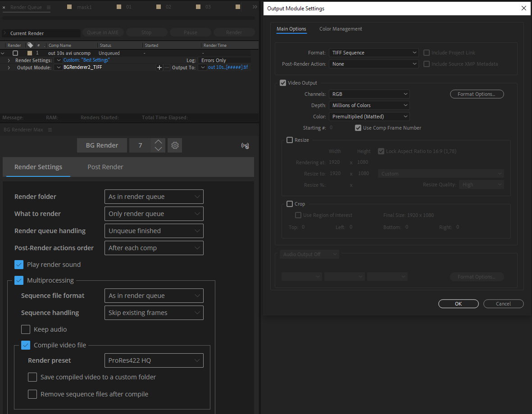Viewport: 532px width, 414px height.
Task: Open Post-Render actions order dropdown
Action: (x=154, y=248)
